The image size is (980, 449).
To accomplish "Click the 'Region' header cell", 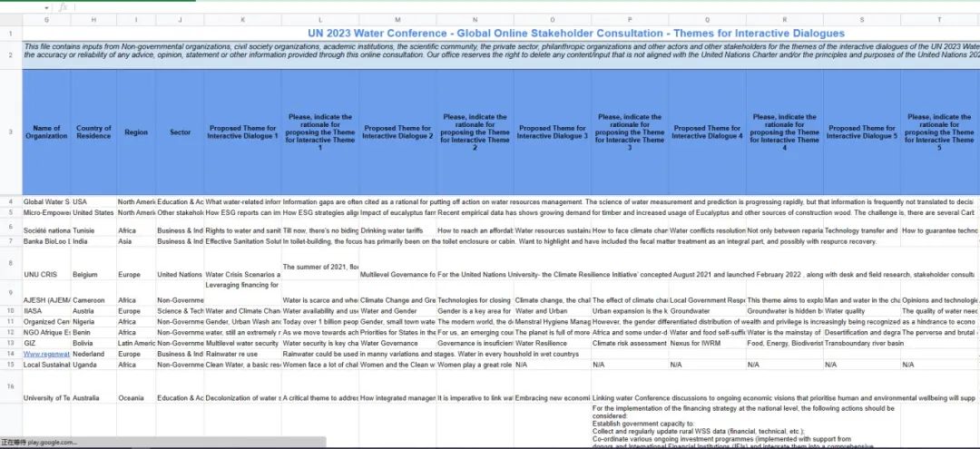I will (x=136, y=132).
